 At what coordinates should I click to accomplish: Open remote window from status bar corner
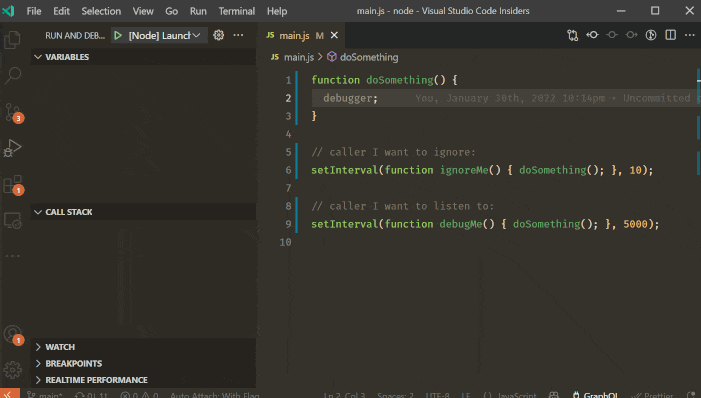[x=9, y=394]
